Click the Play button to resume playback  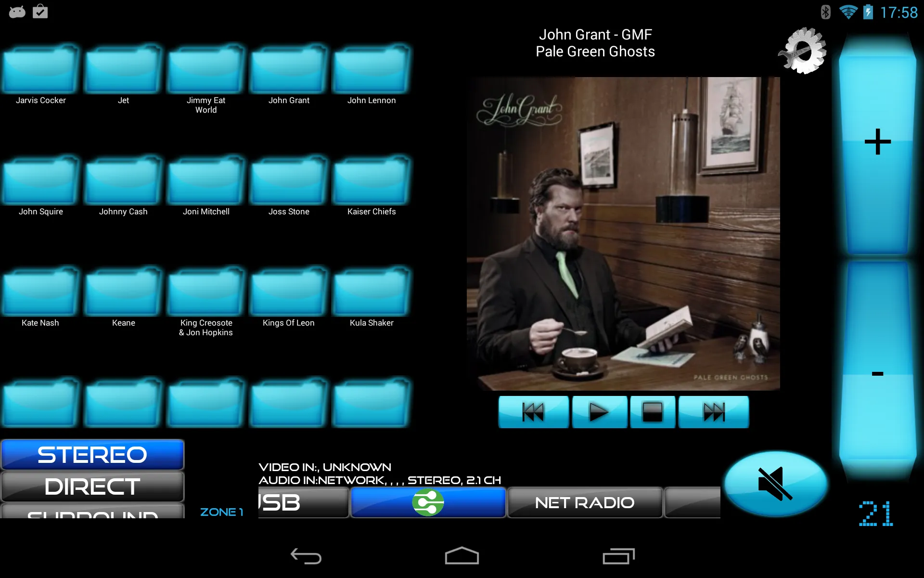tap(597, 411)
